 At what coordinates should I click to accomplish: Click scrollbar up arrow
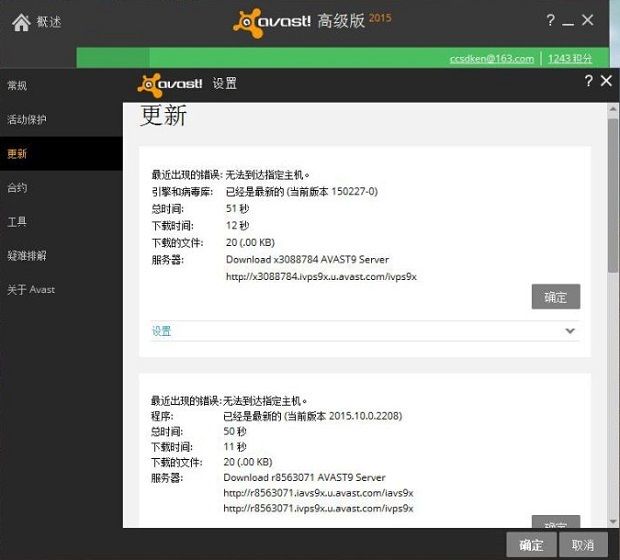[x=613, y=108]
